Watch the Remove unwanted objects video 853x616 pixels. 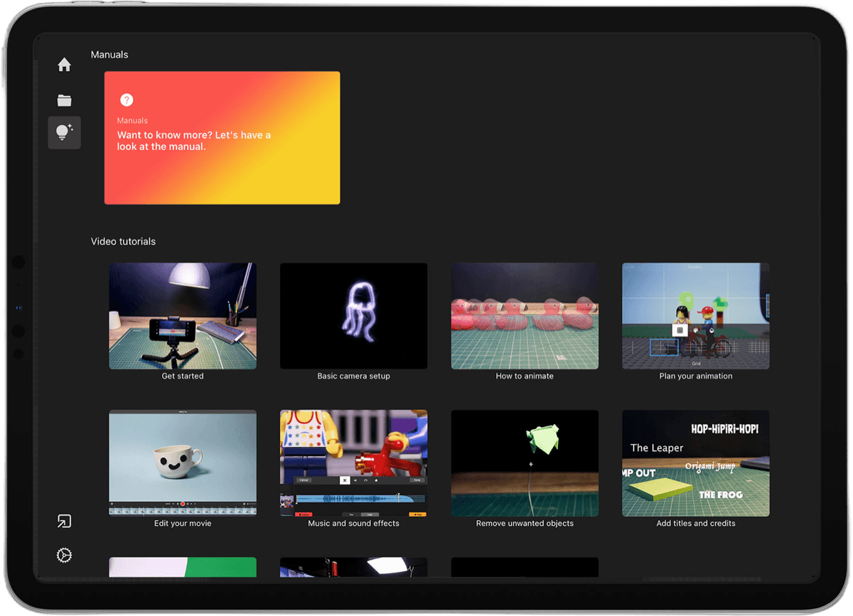coord(524,463)
